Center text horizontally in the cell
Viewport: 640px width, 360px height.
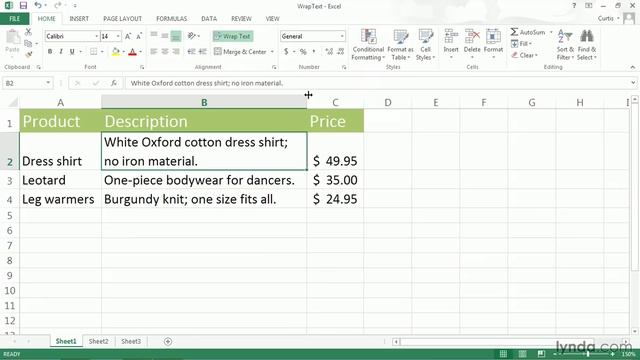(165, 51)
